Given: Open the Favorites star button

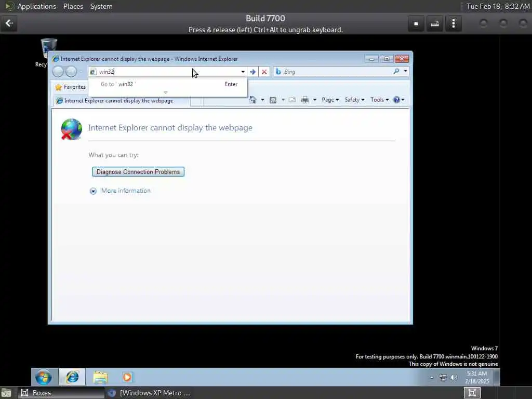Looking at the screenshot, I should (x=70, y=87).
